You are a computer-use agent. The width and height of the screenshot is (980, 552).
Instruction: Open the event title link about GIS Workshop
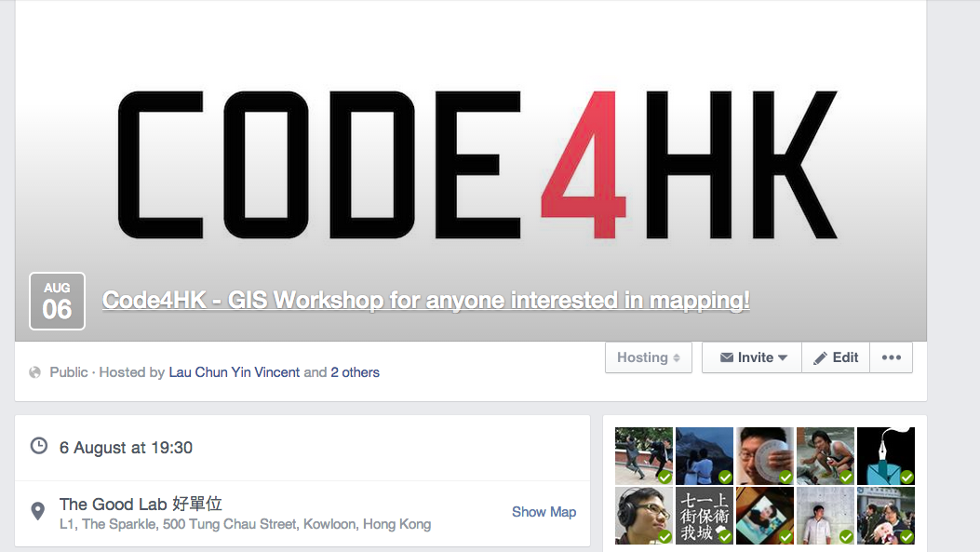coord(425,300)
